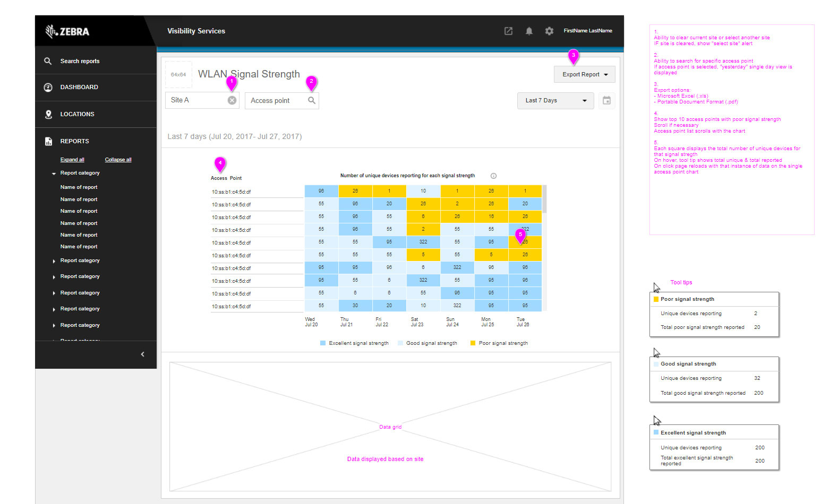
Task: Open the Reports sidebar section
Action: (74, 141)
